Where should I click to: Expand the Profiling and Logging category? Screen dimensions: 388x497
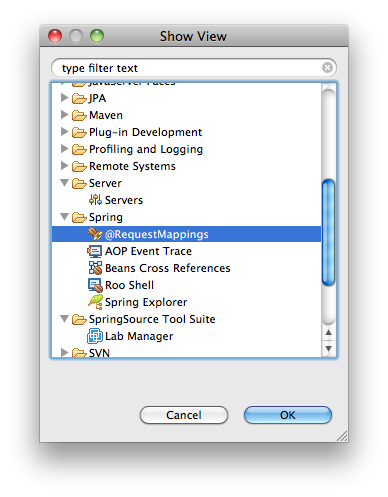coord(64,149)
